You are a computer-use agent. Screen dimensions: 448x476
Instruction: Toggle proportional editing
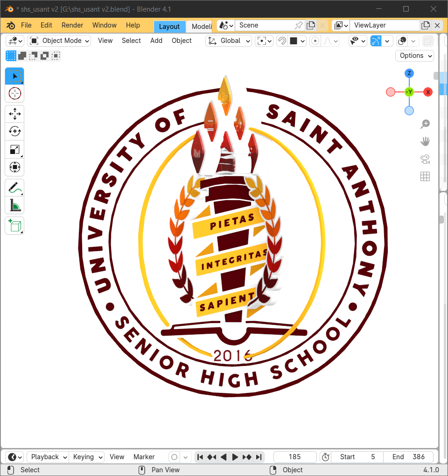click(x=315, y=41)
